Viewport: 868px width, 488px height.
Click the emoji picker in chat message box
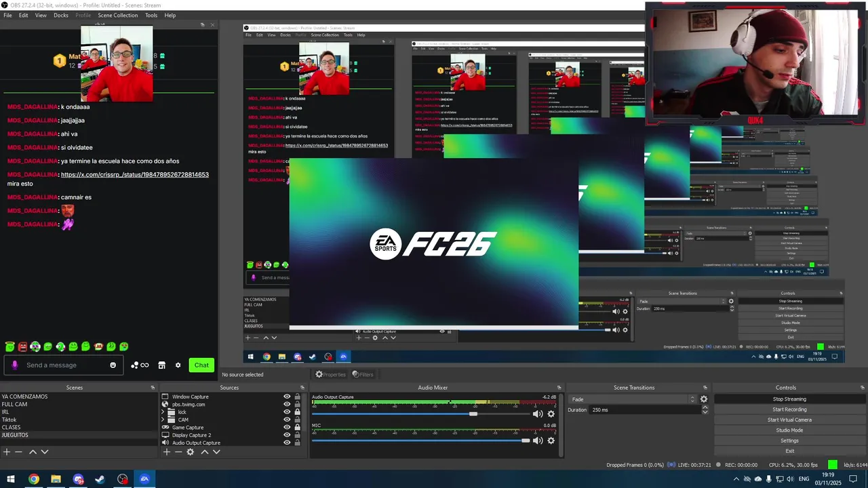point(113,365)
